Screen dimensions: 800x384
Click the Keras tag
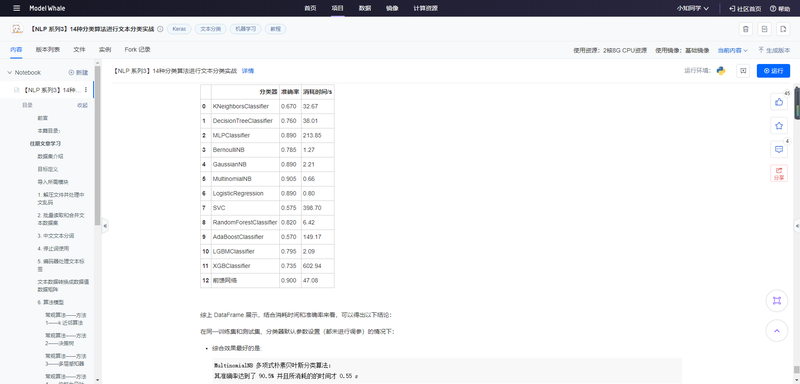(179, 29)
